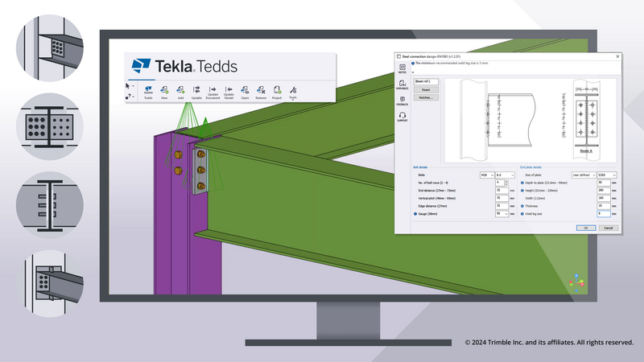The width and height of the screenshot is (644, 362).
Task: Confirm dialog with OK button
Action: point(586,228)
